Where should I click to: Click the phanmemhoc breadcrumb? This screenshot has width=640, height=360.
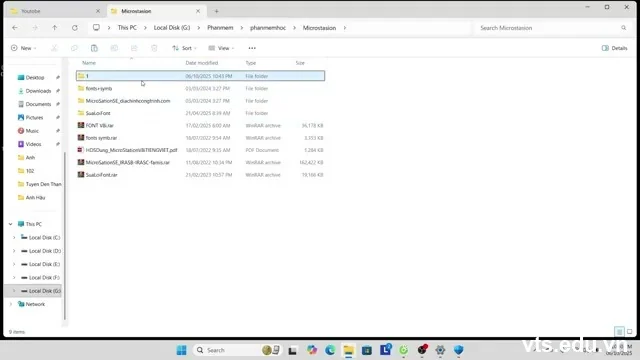coord(268,28)
